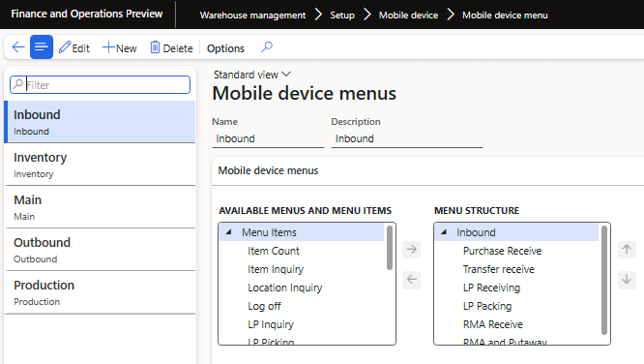Move menu item up with up arrow

(627, 249)
